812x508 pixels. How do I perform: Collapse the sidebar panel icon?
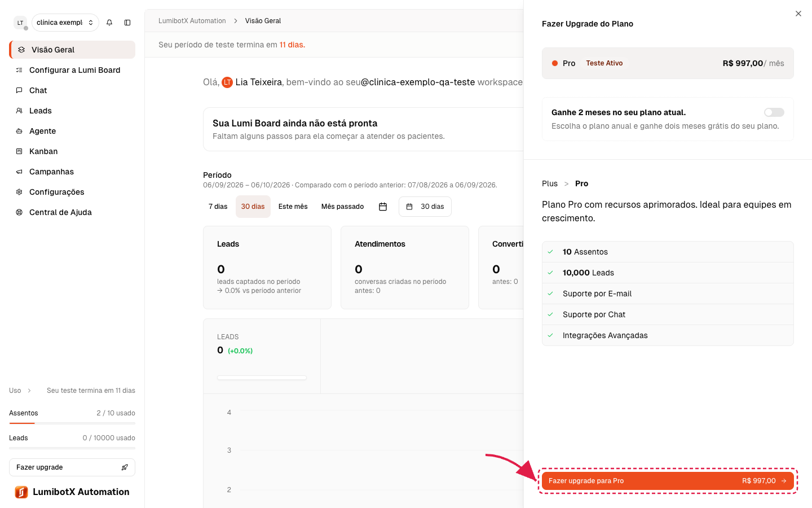pyautogui.click(x=127, y=23)
